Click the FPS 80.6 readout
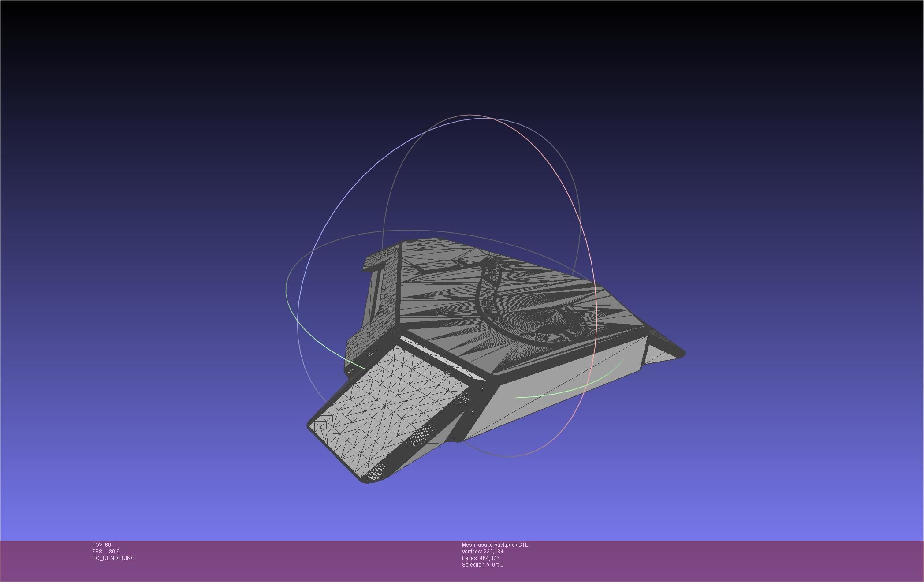Image resolution: width=924 pixels, height=582 pixels. 106,552
